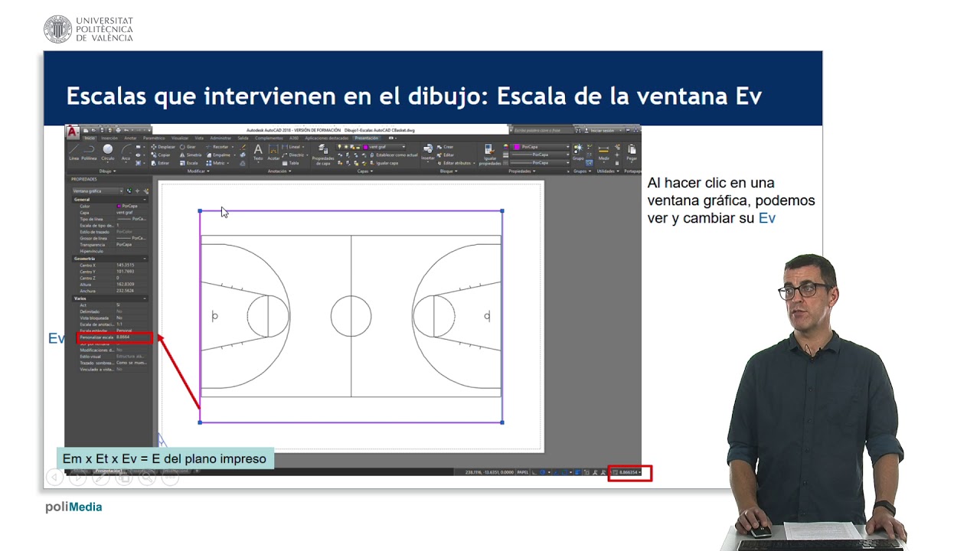
Task: Open the Anotar ribbon tab
Action: click(130, 139)
